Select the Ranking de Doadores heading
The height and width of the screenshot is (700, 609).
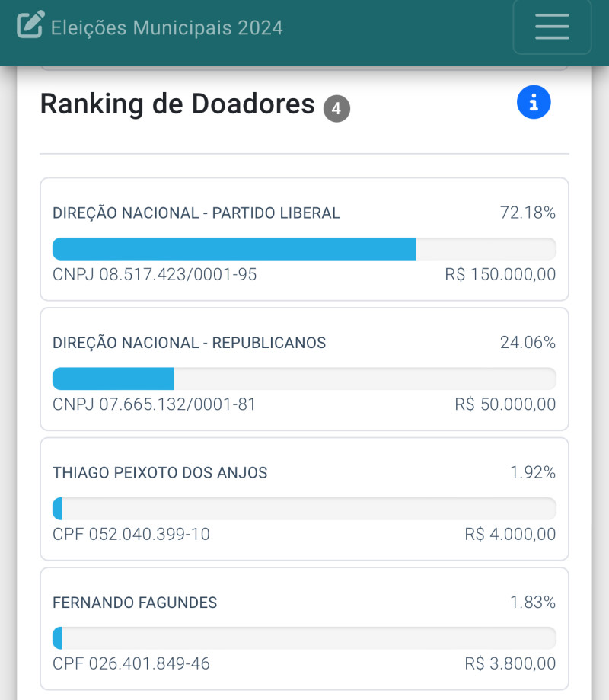177,104
